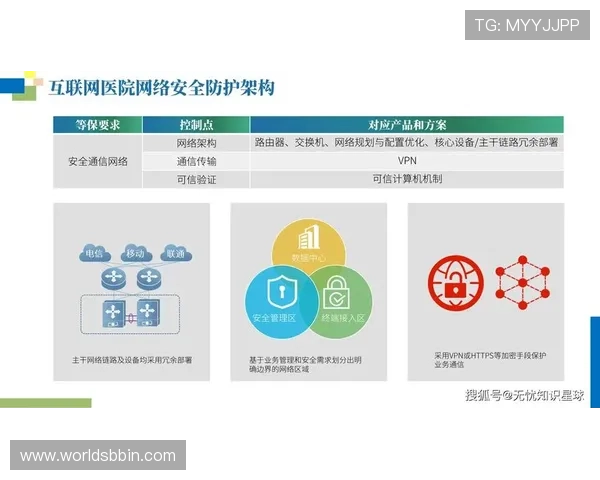Click the 联通 cloud icon
This screenshot has width=600, height=480.
[x=176, y=253]
